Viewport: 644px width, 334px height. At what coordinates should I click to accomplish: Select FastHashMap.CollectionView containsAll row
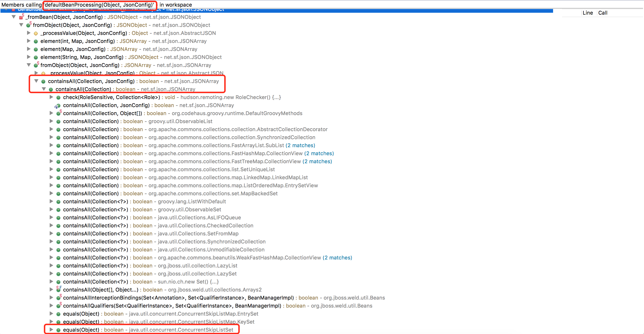tap(198, 154)
